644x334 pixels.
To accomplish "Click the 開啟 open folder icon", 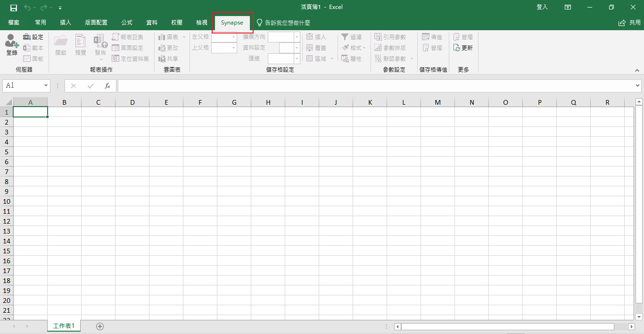I will [x=61, y=45].
